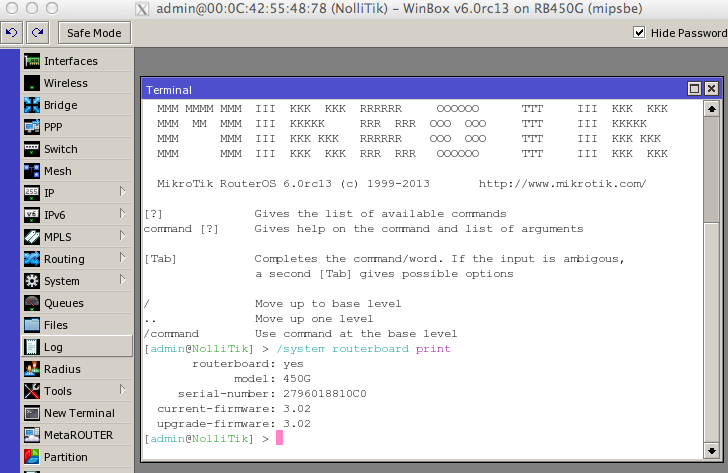Click the Redo arrow button
This screenshot has width=728, height=473.
tap(38, 33)
